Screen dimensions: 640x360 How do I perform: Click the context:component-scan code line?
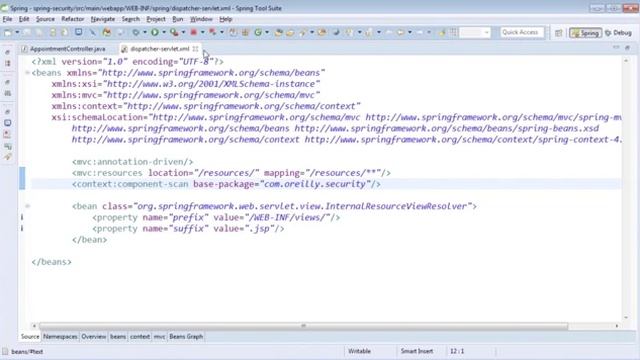coord(226,184)
